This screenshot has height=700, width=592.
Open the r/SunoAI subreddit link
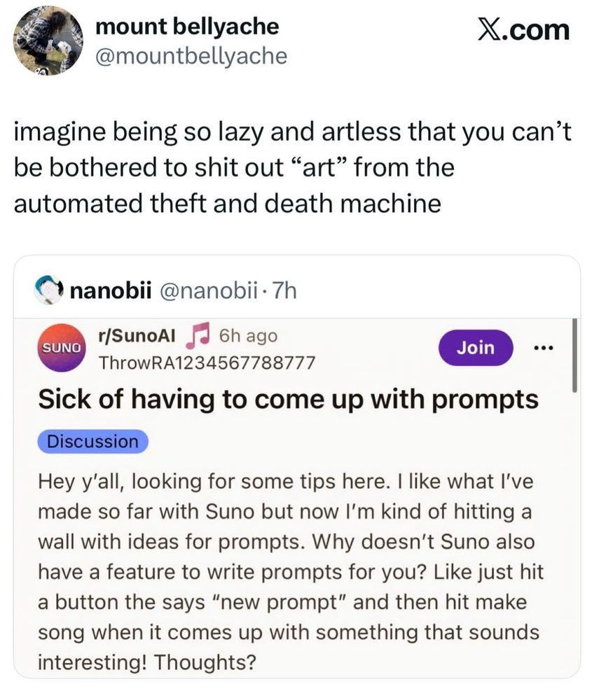point(137,337)
